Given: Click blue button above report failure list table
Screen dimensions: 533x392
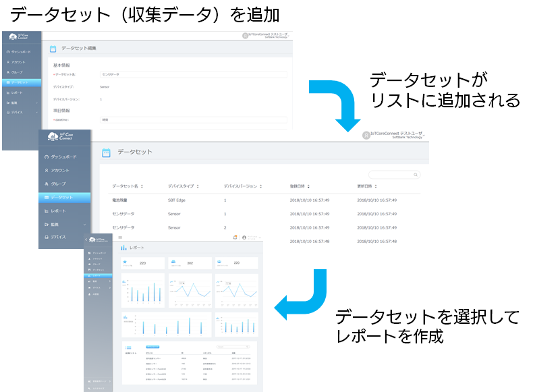Looking at the screenshot, I should [x=152, y=347].
